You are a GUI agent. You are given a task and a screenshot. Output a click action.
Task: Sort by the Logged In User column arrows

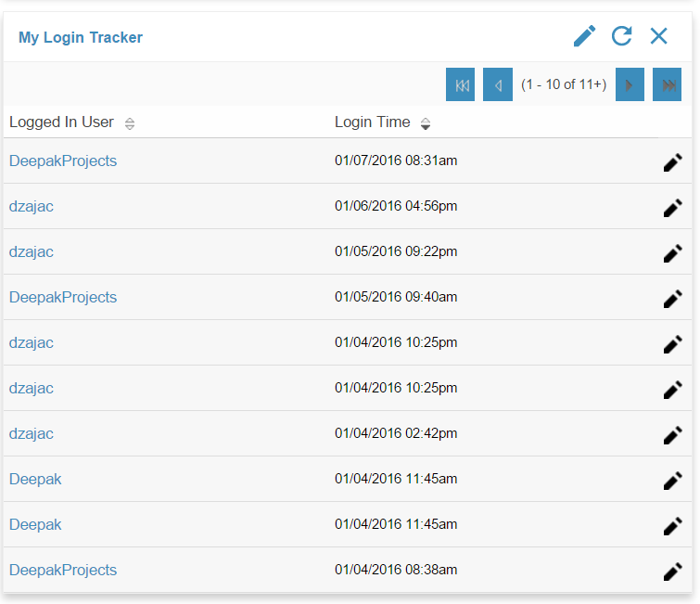(x=130, y=123)
